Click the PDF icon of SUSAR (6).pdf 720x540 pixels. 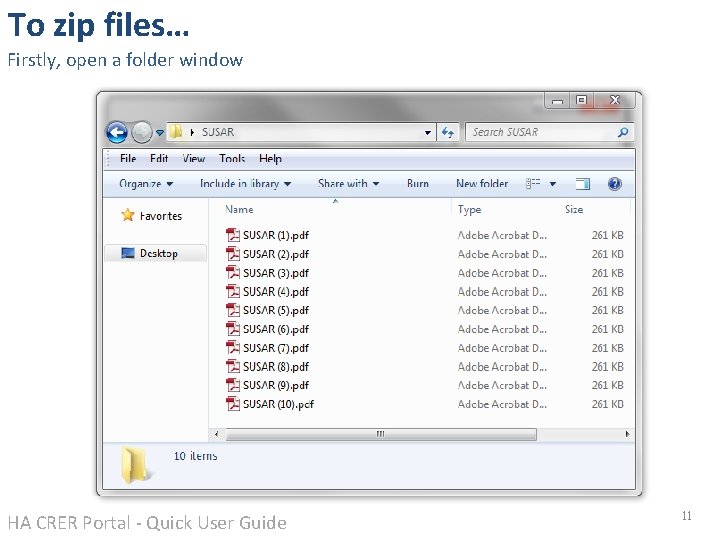click(233, 329)
